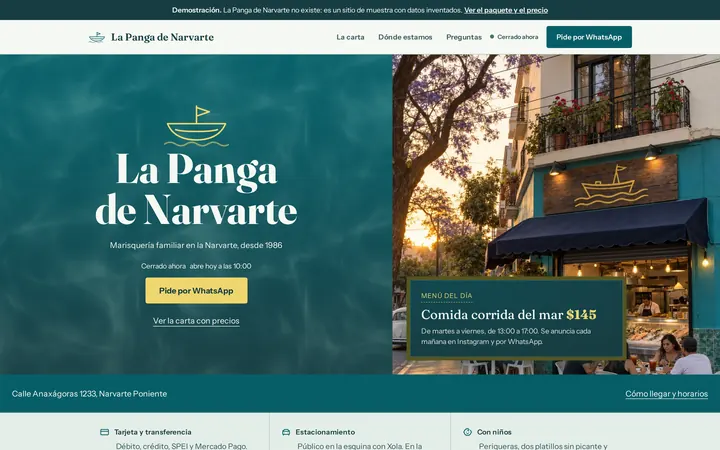Image resolution: width=720 pixels, height=450 pixels.
Task: Click the yellow Pide por WhatsApp button
Action: [196, 291]
